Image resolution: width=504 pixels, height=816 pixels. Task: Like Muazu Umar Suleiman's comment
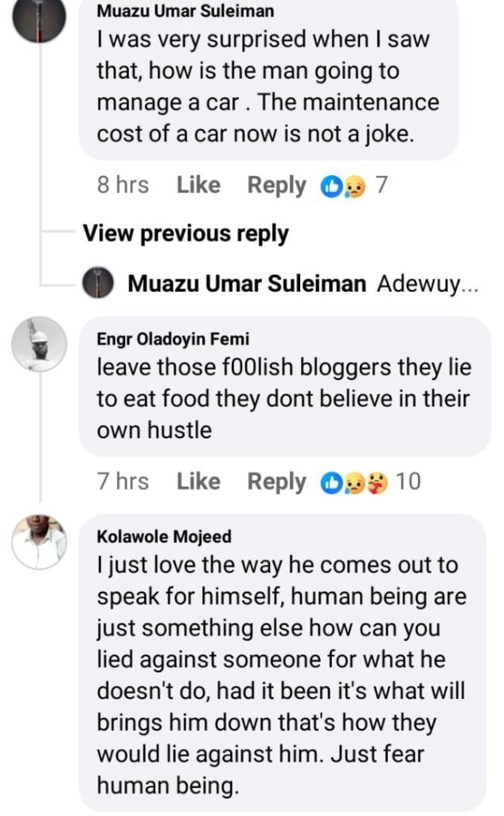click(x=198, y=185)
